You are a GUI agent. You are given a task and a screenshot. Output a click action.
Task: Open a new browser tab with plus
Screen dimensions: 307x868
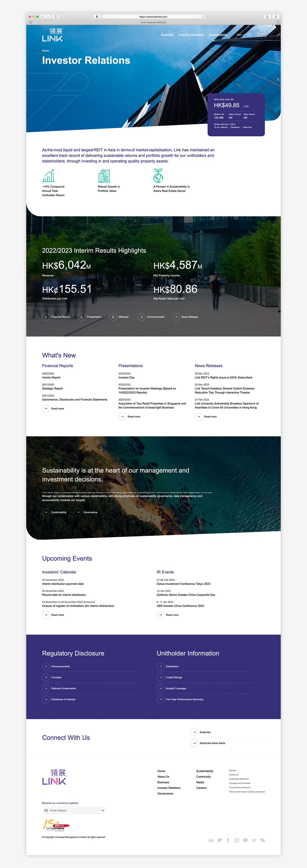[278, 22]
